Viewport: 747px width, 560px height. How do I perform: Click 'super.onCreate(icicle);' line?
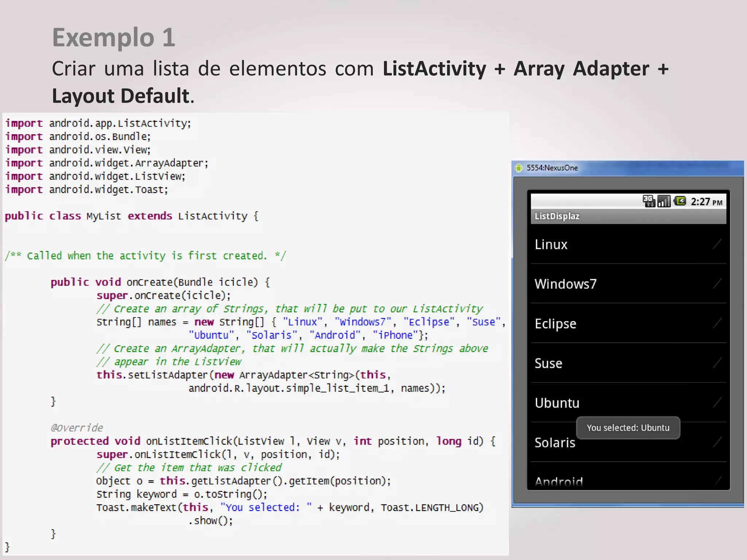coord(164,296)
